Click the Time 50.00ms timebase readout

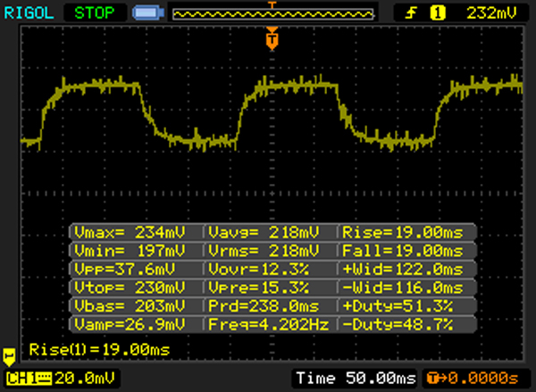coord(356,379)
